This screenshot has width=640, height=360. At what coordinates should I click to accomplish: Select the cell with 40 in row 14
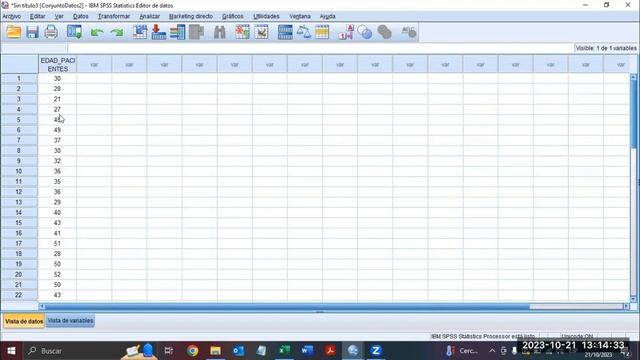click(x=58, y=213)
